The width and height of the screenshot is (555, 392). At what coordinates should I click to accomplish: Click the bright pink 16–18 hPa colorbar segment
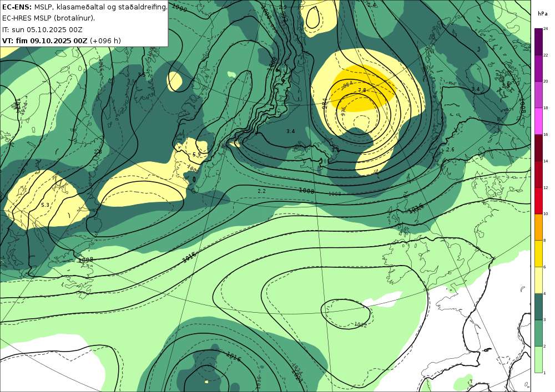(x=538, y=121)
